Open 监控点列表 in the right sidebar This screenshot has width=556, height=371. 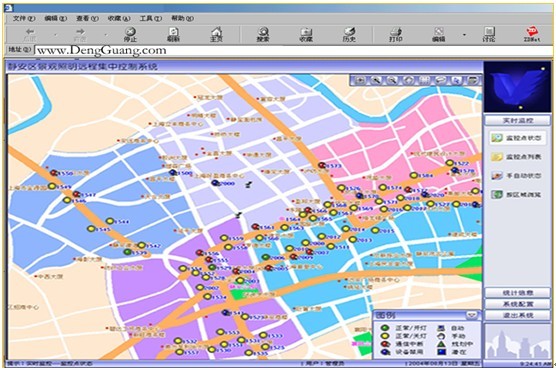click(x=517, y=157)
